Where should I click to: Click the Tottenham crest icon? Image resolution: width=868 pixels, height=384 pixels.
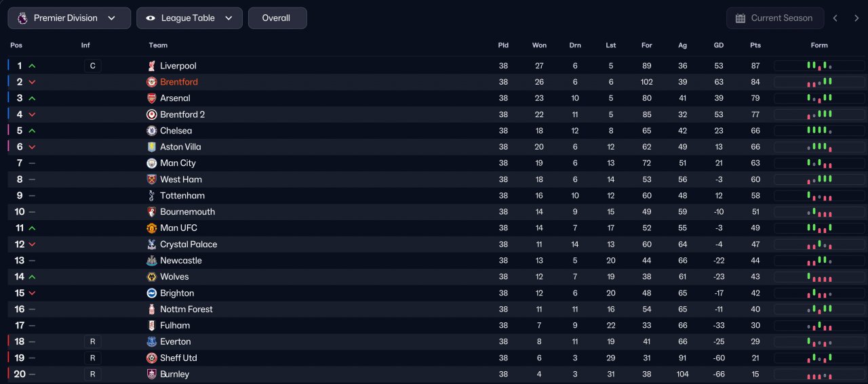pos(152,196)
